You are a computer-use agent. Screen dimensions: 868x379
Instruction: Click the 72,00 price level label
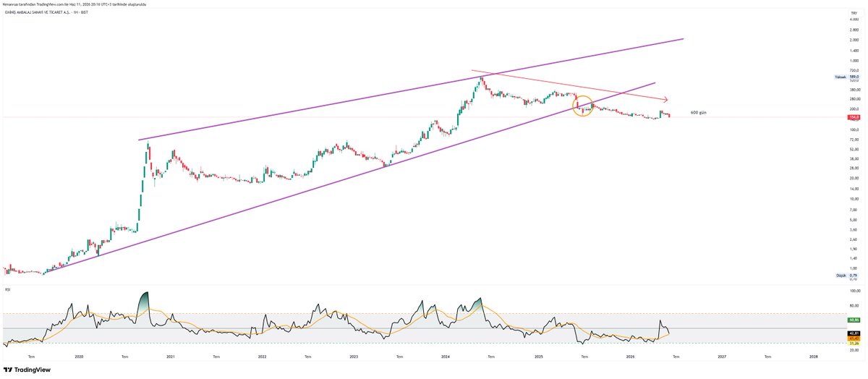click(854, 139)
